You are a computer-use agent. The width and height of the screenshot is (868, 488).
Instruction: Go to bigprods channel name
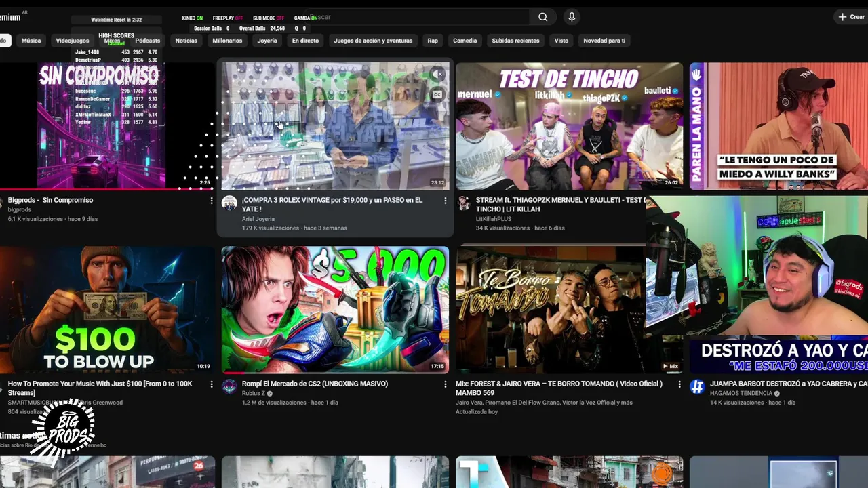pyautogui.click(x=20, y=209)
